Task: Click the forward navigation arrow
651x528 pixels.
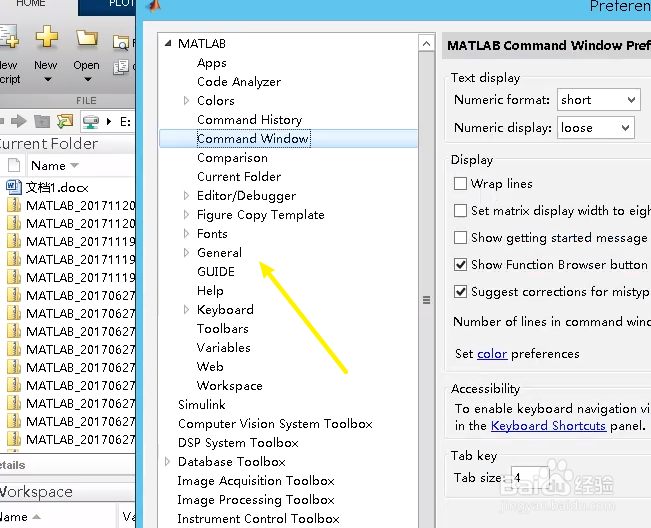Action: point(18,121)
